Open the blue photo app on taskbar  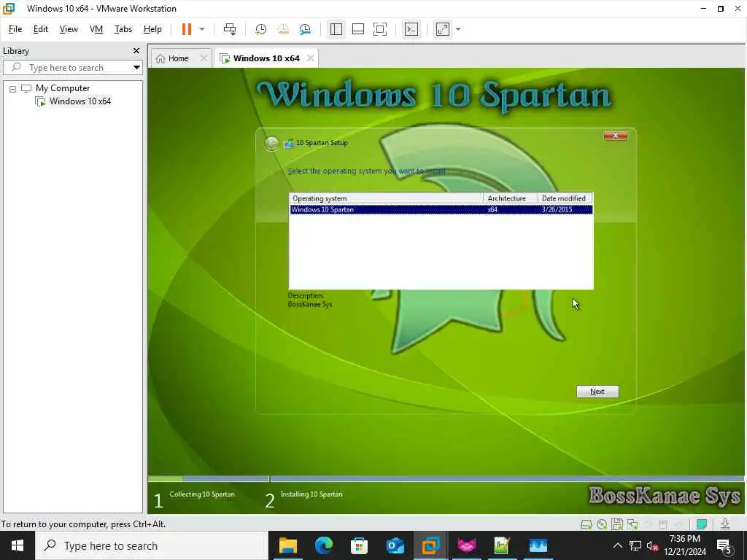pos(538,545)
